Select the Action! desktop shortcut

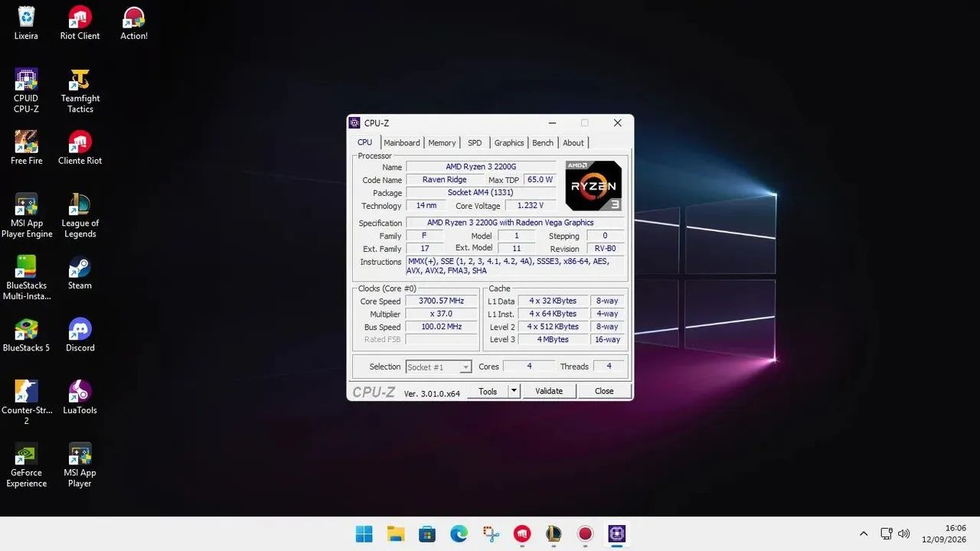click(x=134, y=23)
